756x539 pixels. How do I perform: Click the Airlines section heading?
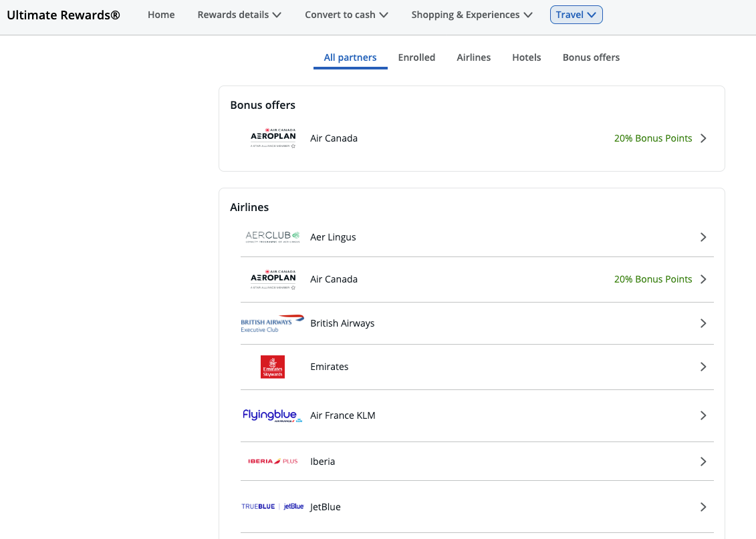249,207
